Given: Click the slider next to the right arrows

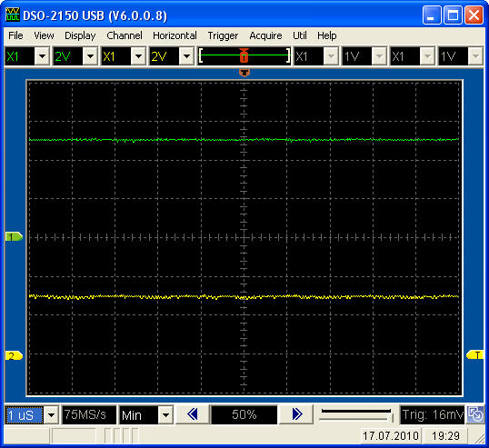Looking at the screenshot, I should pyautogui.click(x=356, y=414).
